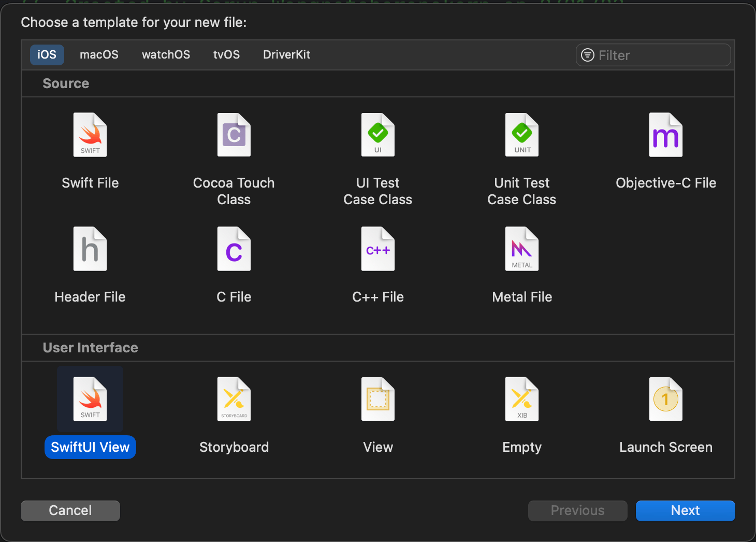The height and width of the screenshot is (542, 756).
Task: Pick the Empty XIB template icon
Action: tap(522, 399)
